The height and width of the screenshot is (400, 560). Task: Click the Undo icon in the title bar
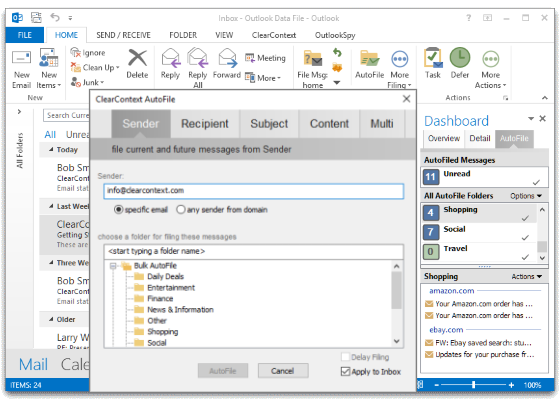click(55, 17)
